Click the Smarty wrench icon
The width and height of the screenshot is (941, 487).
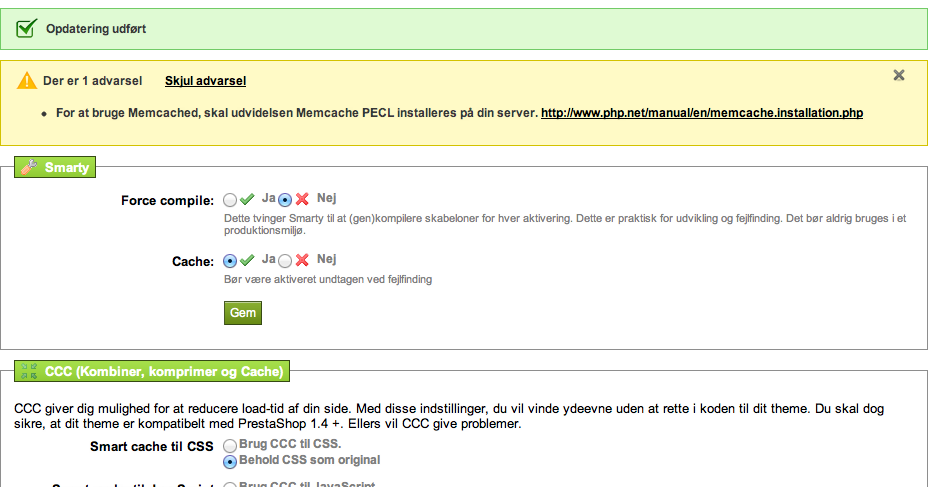(x=29, y=167)
